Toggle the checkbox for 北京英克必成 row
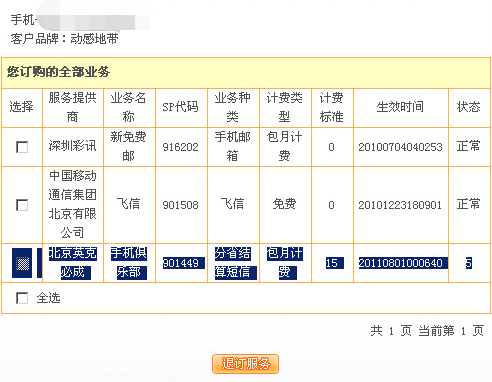 click(22, 263)
